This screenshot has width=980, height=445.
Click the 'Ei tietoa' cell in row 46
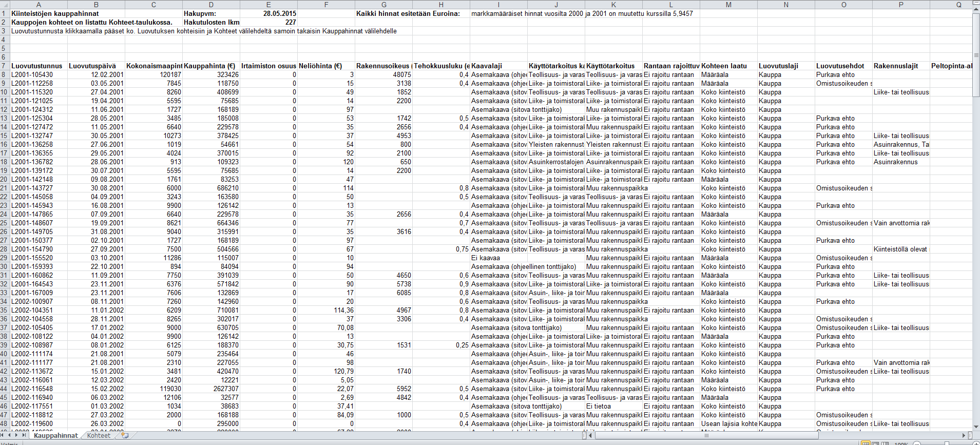point(613,406)
